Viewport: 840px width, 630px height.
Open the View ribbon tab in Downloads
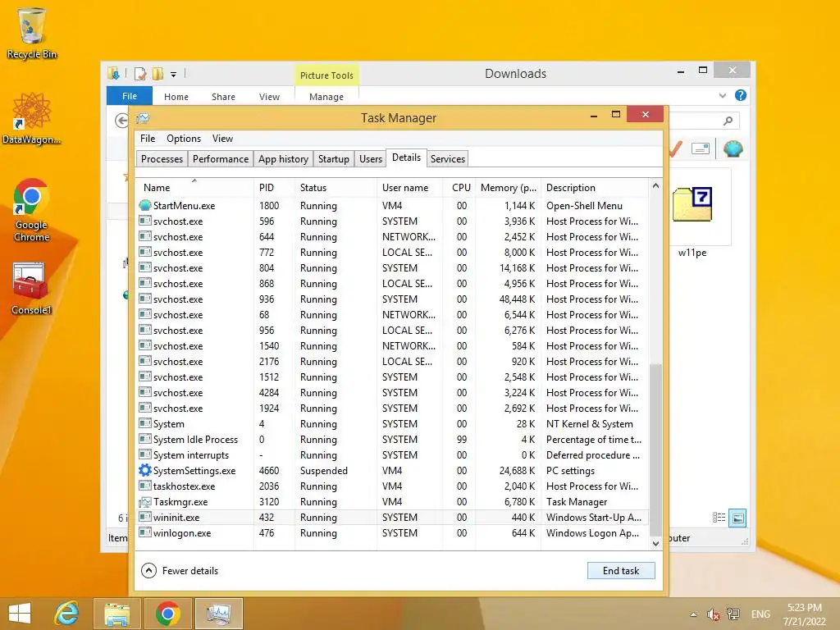269,97
